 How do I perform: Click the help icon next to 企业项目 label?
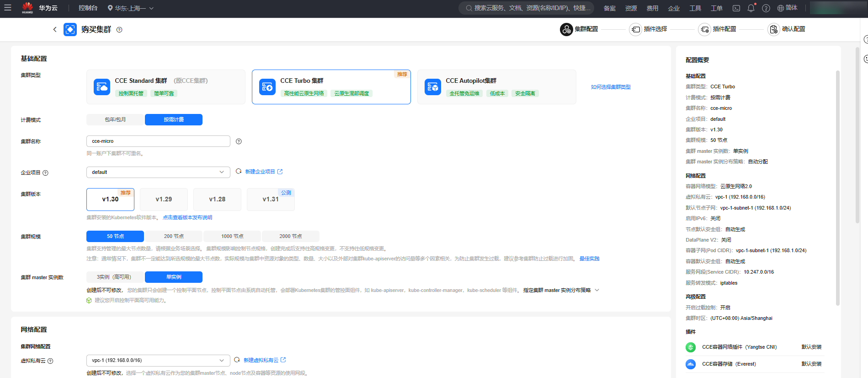point(45,173)
